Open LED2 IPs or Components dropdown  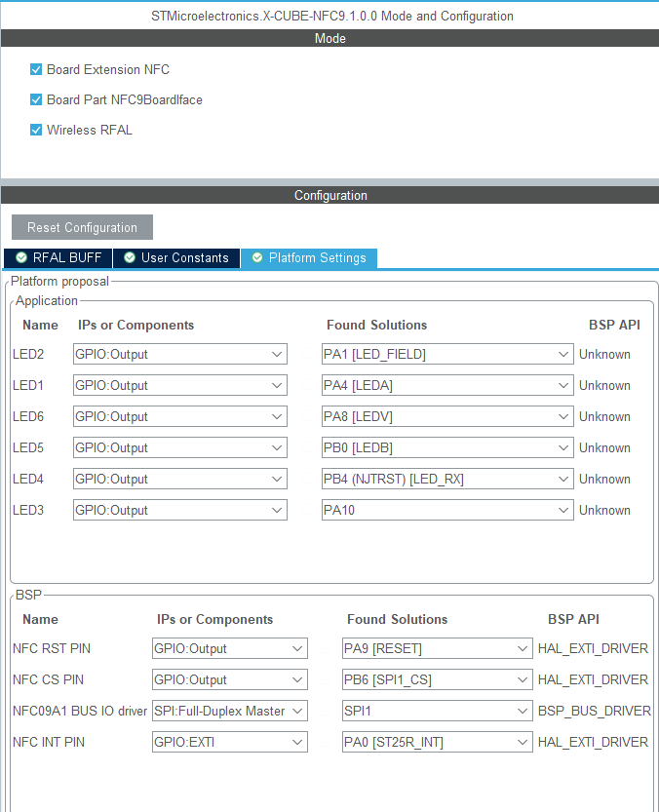coord(179,354)
